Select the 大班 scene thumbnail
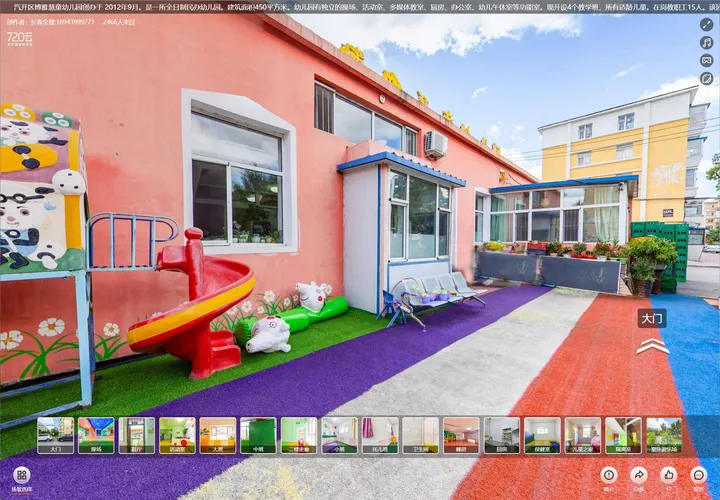 point(218,435)
